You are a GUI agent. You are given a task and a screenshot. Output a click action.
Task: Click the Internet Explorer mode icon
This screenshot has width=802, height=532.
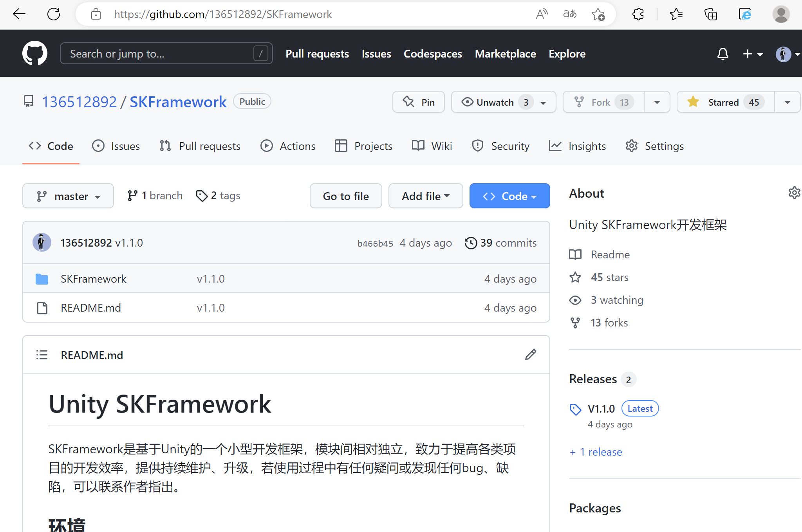745,14
